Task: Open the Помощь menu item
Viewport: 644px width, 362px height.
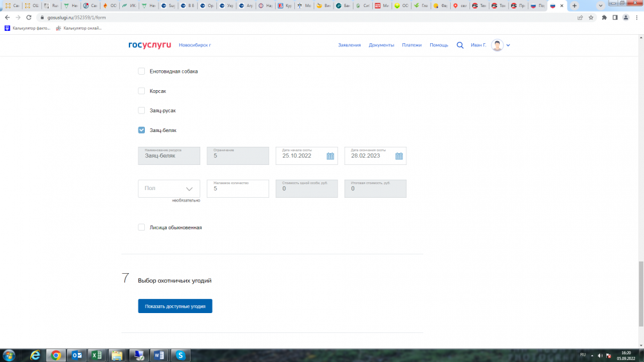Action: [x=439, y=45]
